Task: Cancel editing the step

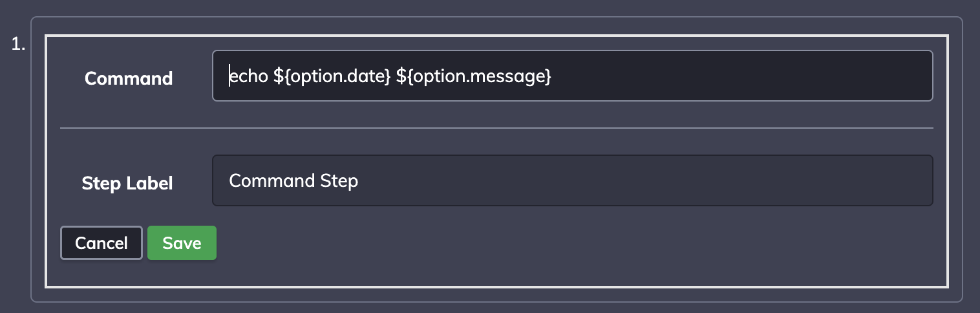Action: click(x=101, y=243)
